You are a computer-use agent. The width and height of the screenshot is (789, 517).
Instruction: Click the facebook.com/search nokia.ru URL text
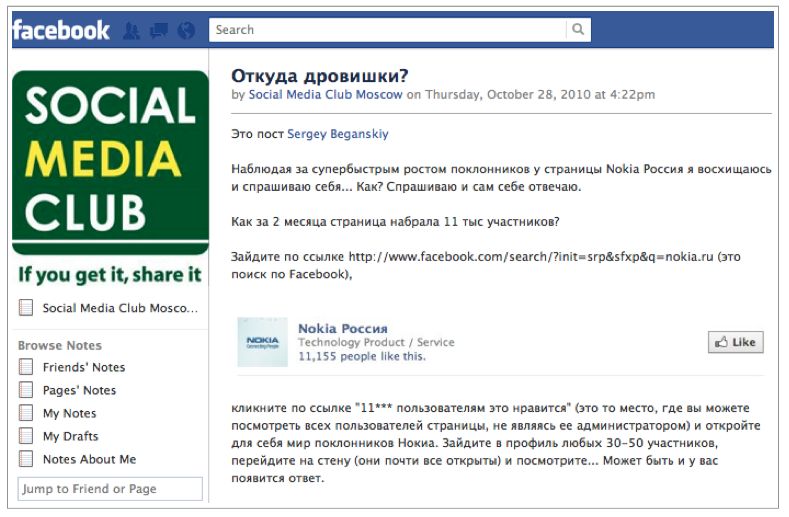531,257
